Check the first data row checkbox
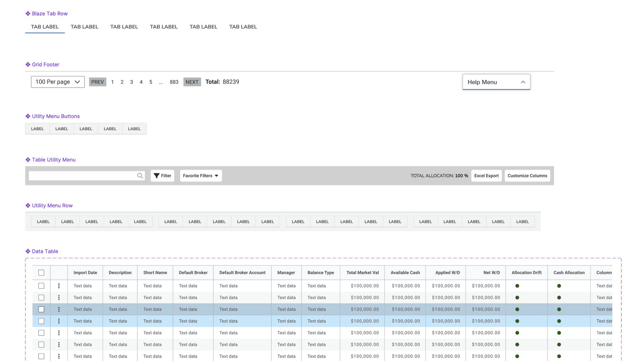This screenshot has width=644, height=361. click(41, 286)
